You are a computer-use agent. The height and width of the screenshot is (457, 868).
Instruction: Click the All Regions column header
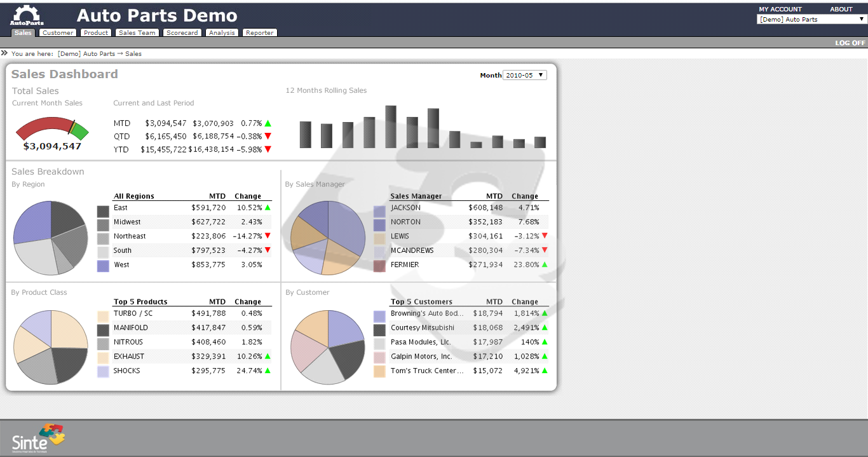134,196
